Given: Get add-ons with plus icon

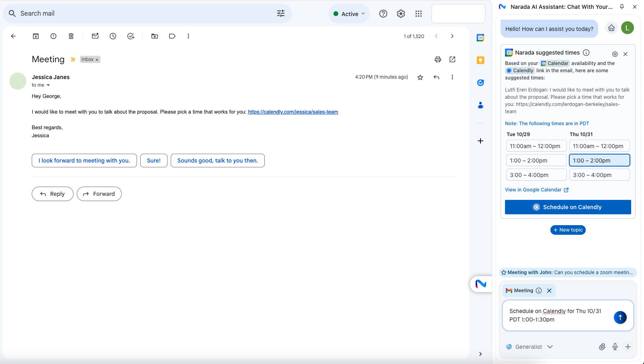Looking at the screenshot, I should 480,141.
